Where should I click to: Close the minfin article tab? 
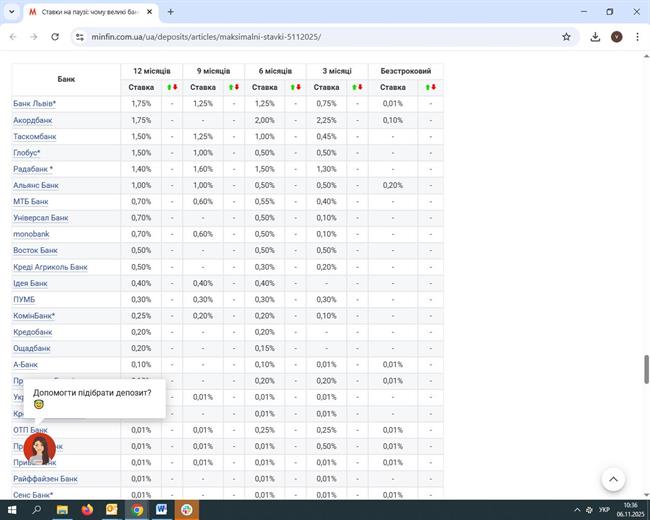pyautogui.click(x=149, y=12)
